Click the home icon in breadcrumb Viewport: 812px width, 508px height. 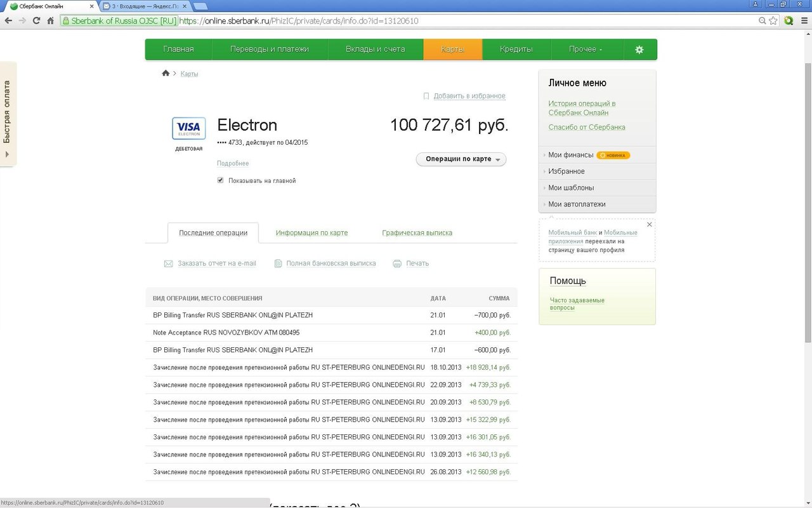(166, 74)
